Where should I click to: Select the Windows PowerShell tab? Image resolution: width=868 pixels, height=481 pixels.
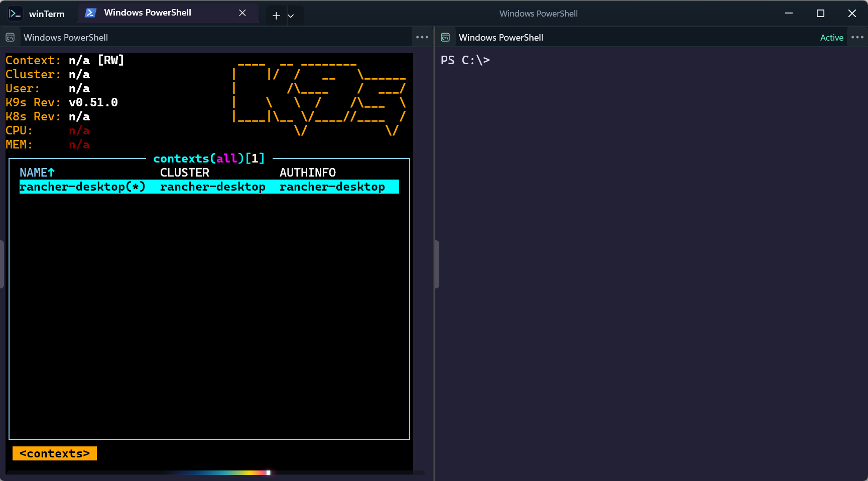[168, 13]
